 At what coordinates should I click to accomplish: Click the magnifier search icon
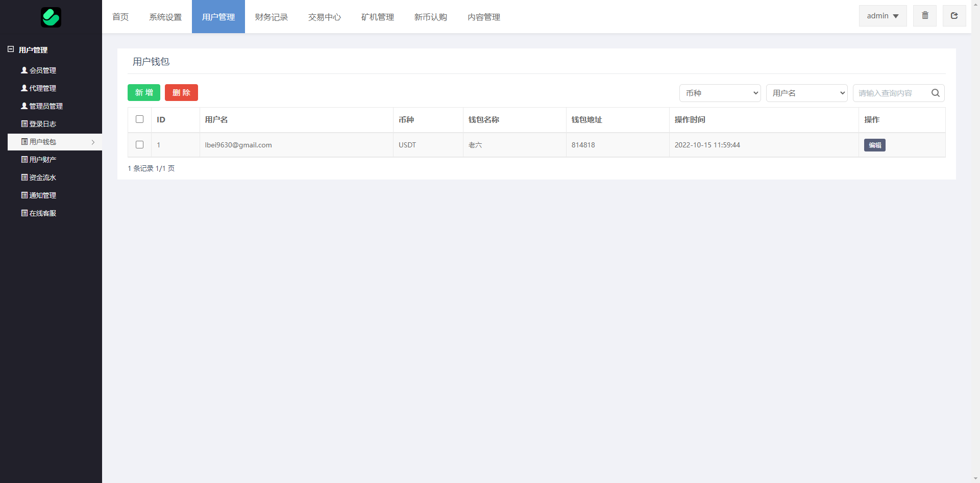click(935, 93)
